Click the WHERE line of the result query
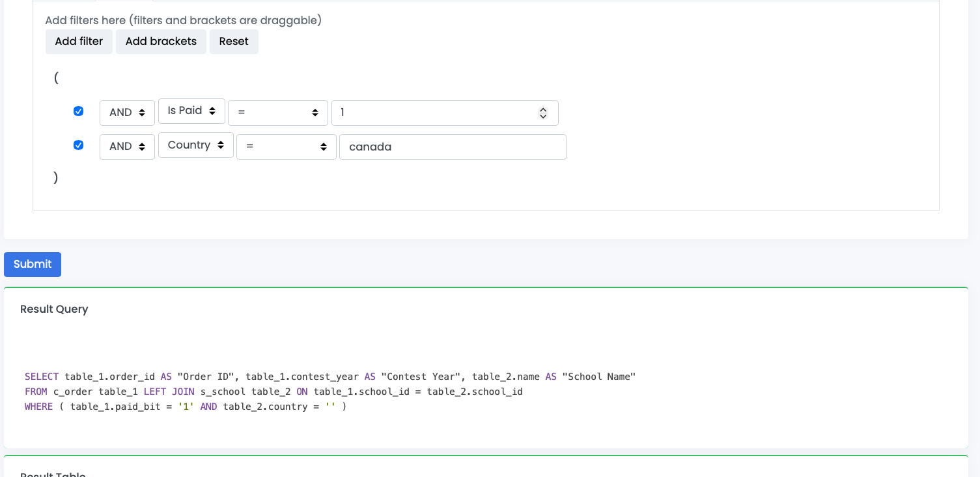 point(186,407)
